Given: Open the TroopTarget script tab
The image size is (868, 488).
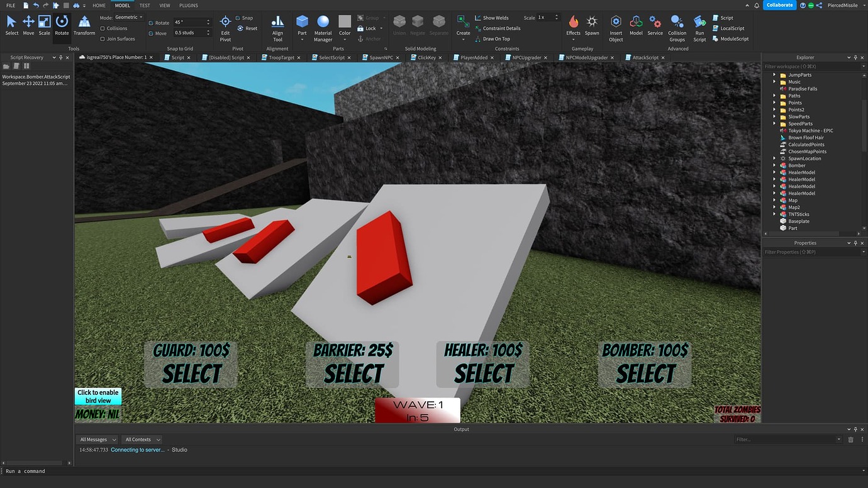Looking at the screenshot, I should (x=281, y=57).
